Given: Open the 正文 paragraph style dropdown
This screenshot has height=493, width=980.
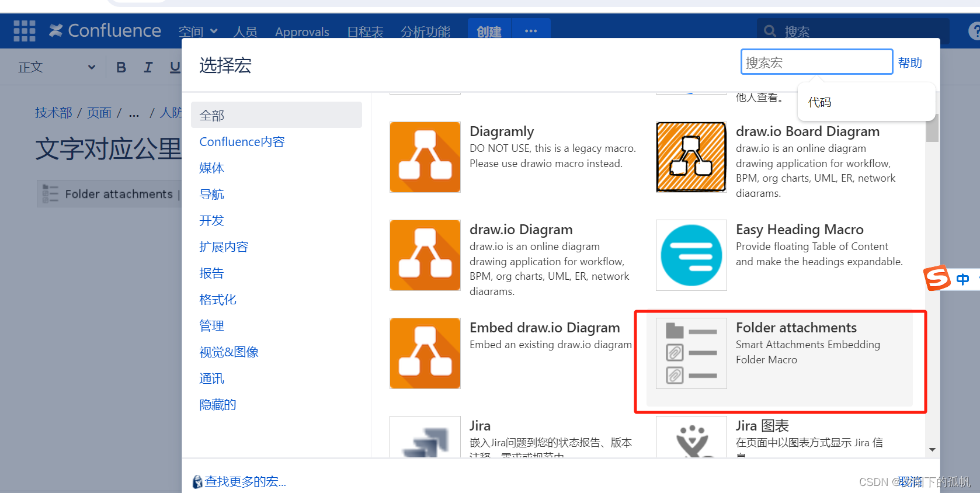Looking at the screenshot, I should [57, 67].
